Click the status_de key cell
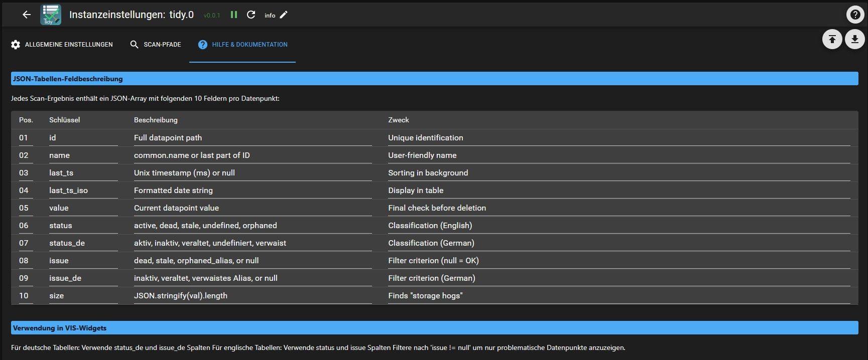 67,243
